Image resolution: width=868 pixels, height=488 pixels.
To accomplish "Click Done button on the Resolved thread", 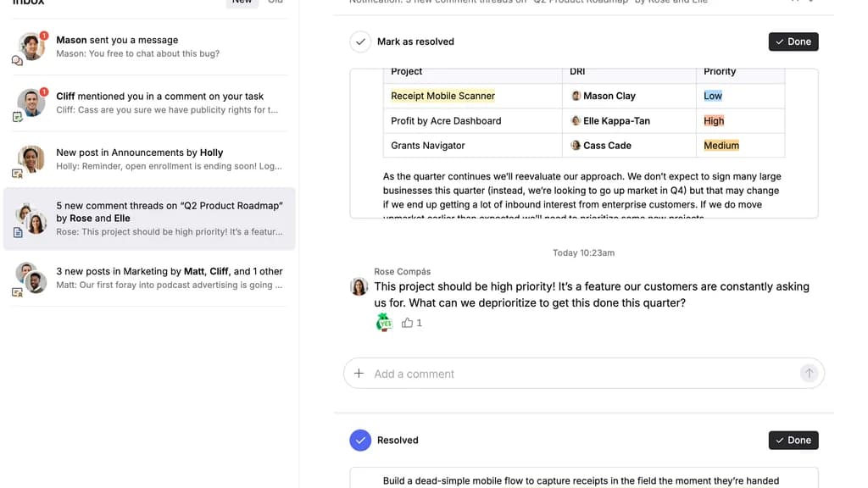I will 793,441.
